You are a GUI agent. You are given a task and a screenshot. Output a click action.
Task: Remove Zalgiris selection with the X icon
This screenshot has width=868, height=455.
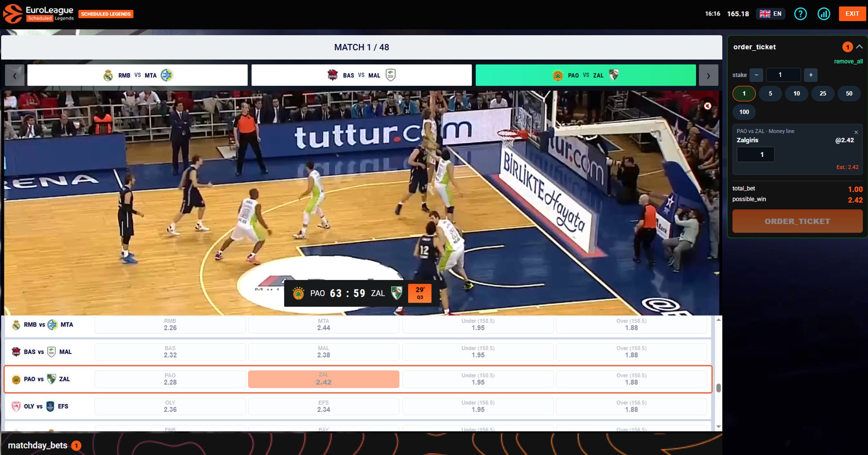pos(856,132)
